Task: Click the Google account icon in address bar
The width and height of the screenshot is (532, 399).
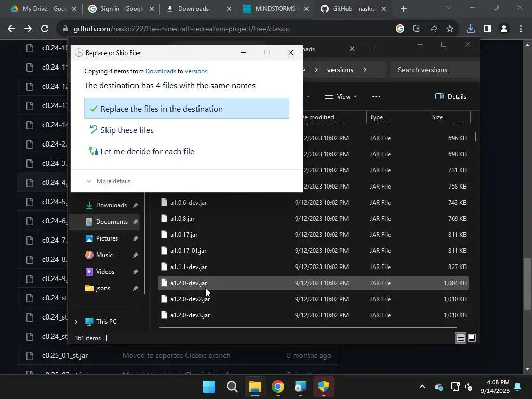Action: click(400, 29)
